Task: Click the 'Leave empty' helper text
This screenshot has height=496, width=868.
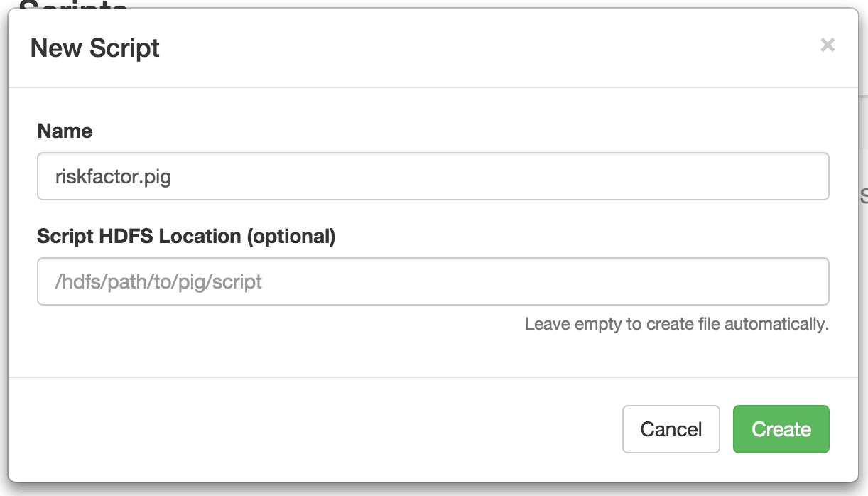Action: [x=677, y=324]
